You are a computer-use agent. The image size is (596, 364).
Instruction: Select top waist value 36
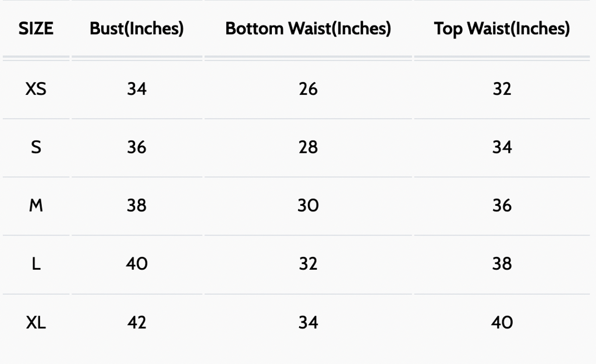point(502,205)
